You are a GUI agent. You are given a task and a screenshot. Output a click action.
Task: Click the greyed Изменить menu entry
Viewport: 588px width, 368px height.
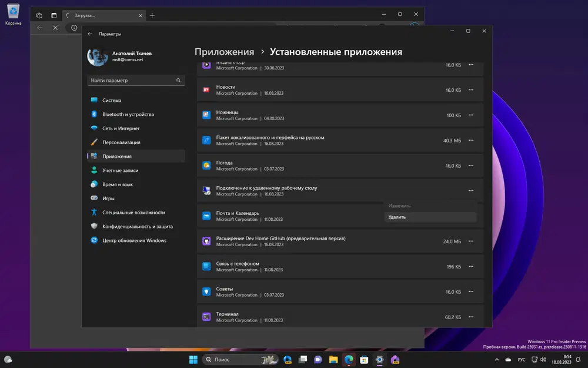pos(430,205)
